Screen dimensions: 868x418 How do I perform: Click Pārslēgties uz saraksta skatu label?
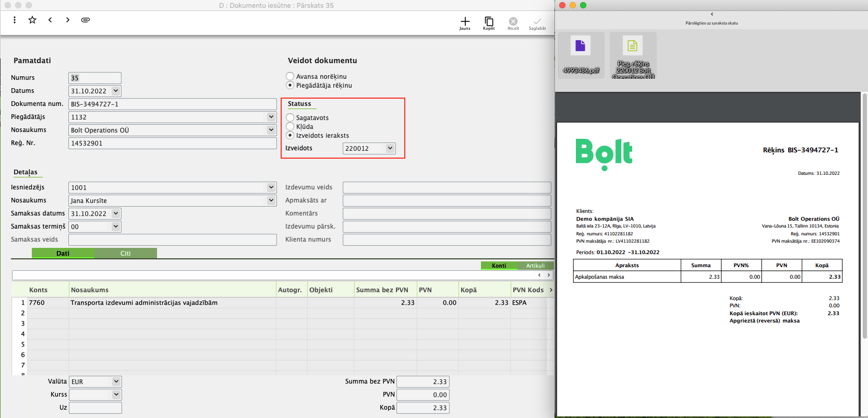click(712, 23)
